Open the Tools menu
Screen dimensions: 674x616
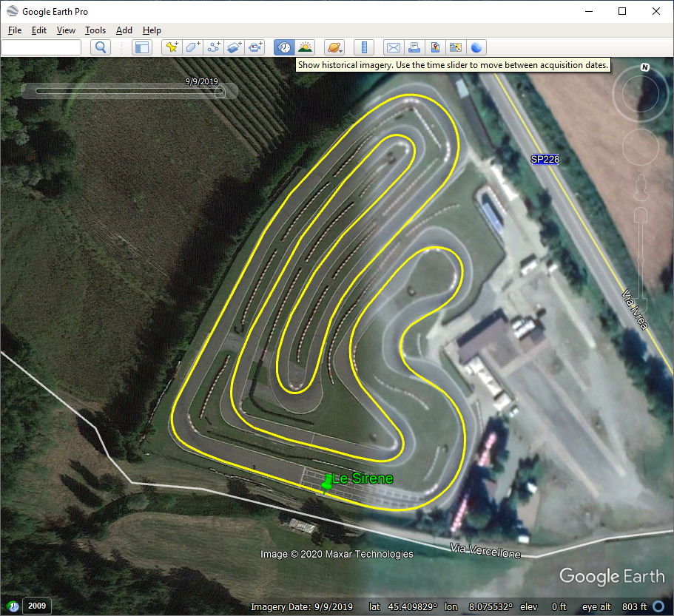95,30
